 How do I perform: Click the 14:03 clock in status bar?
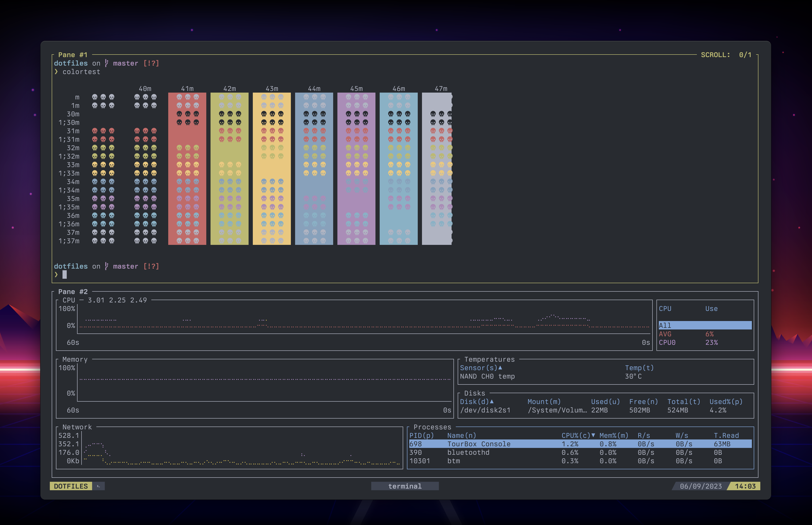[745, 486]
